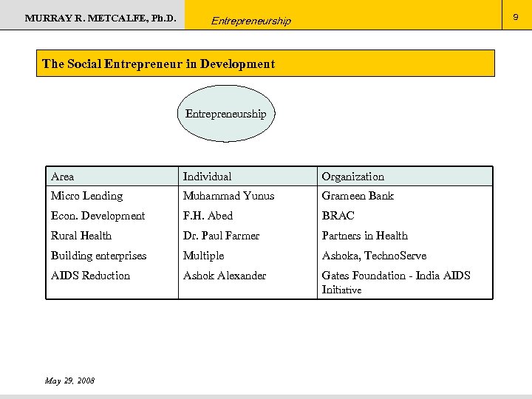Click the Micro Lending cell
This screenshot has width=532, height=399.
(87, 196)
